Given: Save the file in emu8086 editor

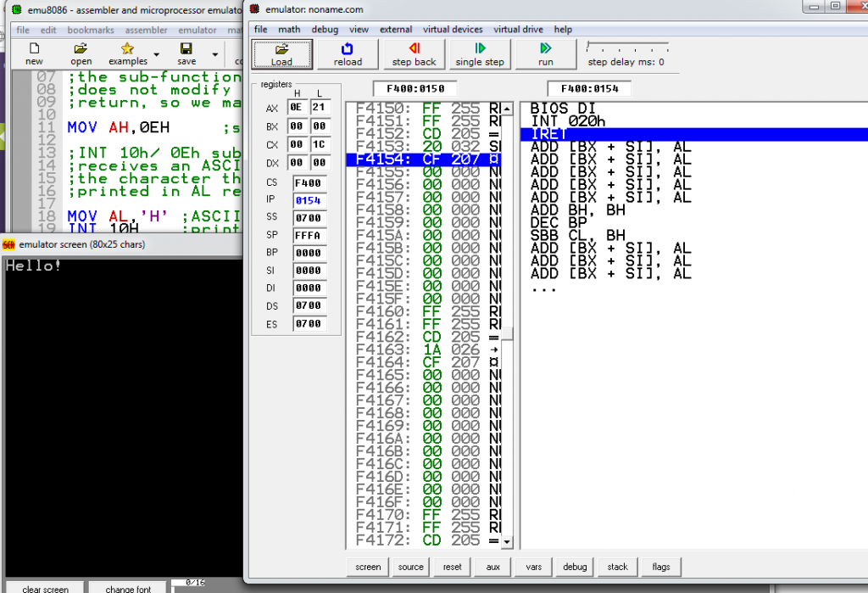Looking at the screenshot, I should [186, 53].
